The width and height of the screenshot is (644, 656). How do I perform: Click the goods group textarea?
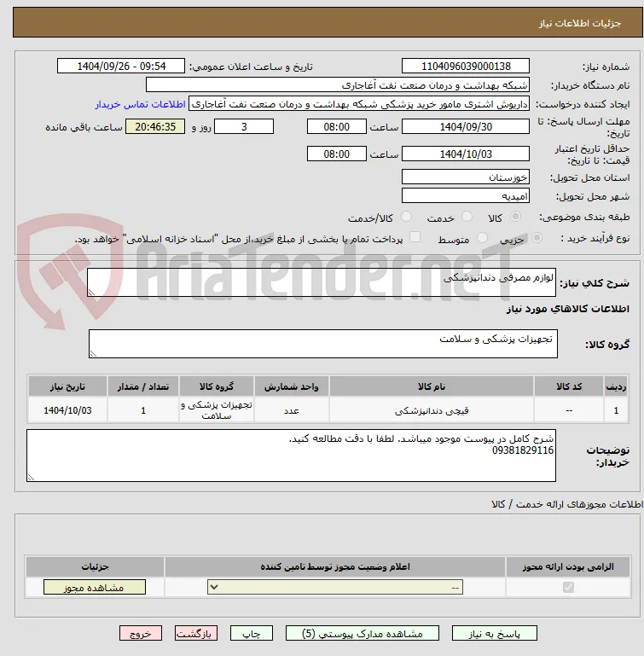click(323, 344)
